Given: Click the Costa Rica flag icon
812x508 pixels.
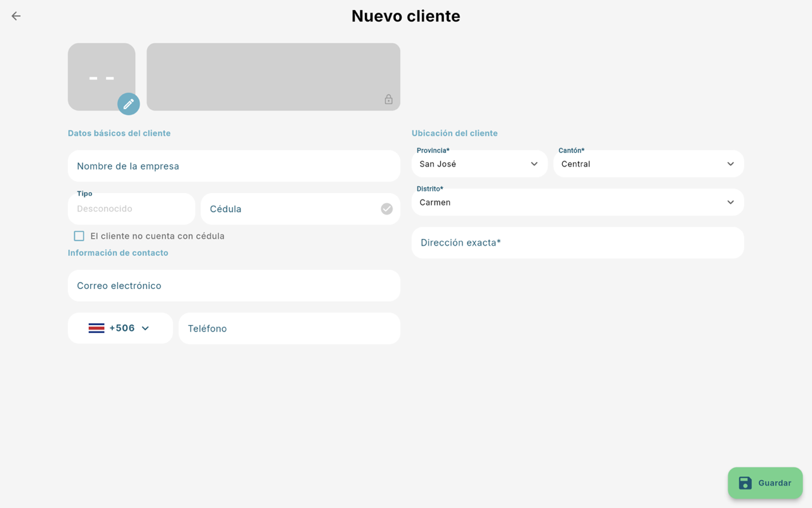Looking at the screenshot, I should [x=96, y=328].
